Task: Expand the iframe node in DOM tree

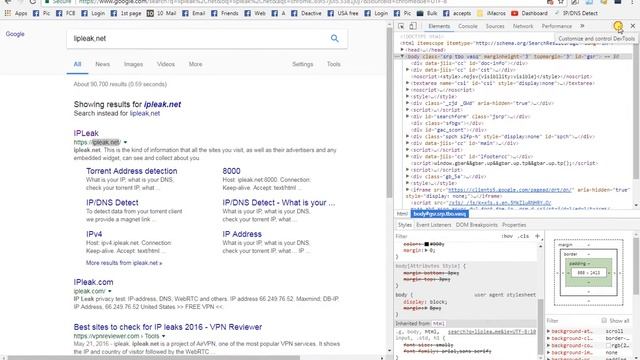Action: click(x=407, y=190)
